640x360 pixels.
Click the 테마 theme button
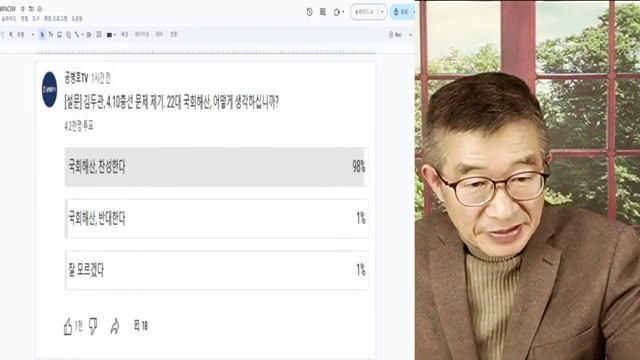[x=159, y=35]
